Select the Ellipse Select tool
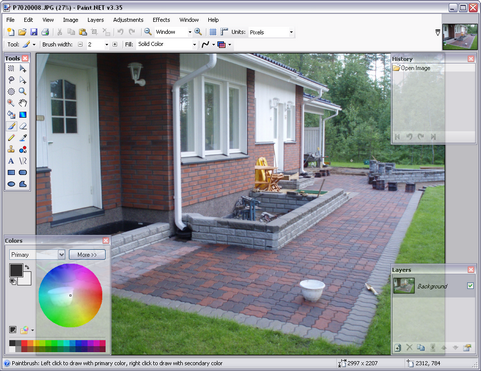 coord(11,91)
